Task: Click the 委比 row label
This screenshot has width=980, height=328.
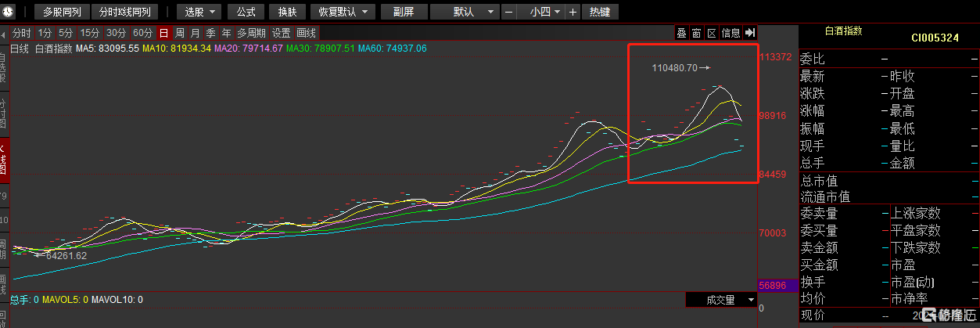Action: coord(813,59)
